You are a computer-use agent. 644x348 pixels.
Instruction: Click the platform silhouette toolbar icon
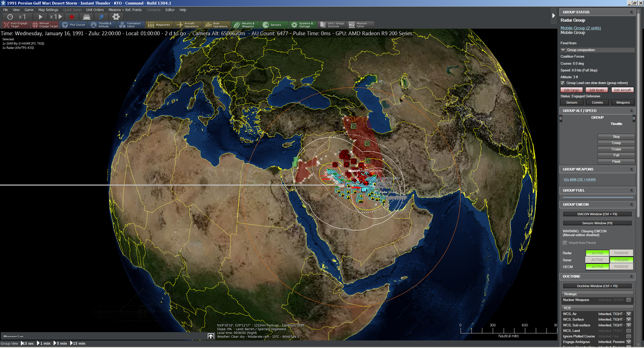tap(87, 17)
